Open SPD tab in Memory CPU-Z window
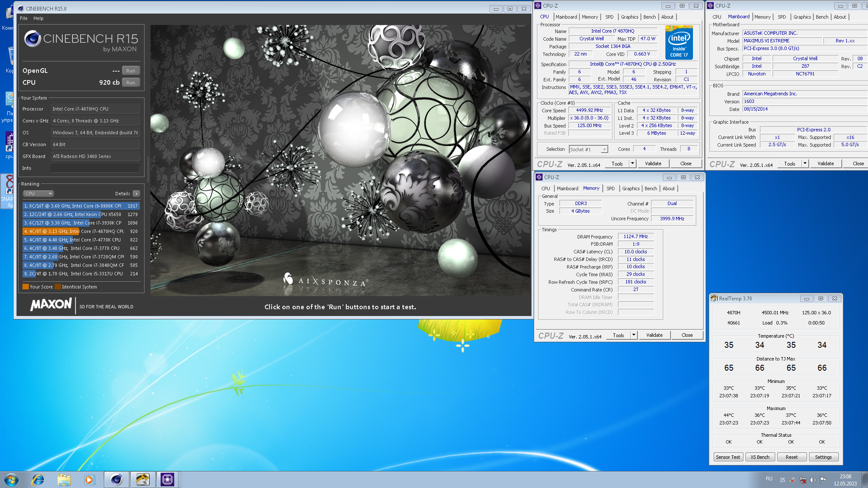 point(611,189)
